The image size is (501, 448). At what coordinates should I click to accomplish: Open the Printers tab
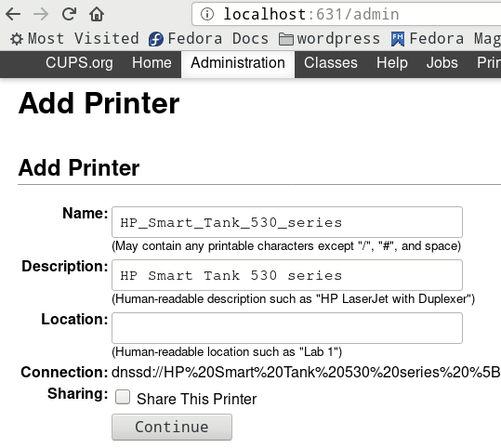tap(489, 62)
